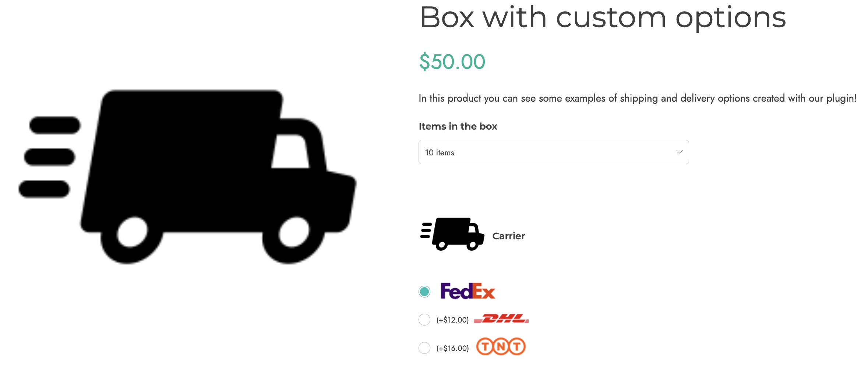Click the FedEx logo
The image size is (868, 366).
(x=468, y=291)
